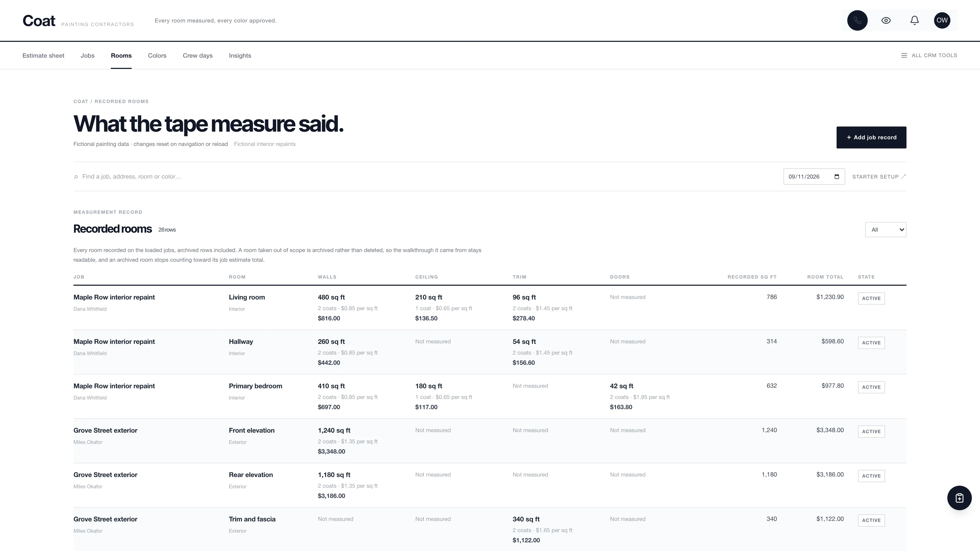Click the 09/11/2026 date input
This screenshot has height=551, width=980.
(x=814, y=177)
